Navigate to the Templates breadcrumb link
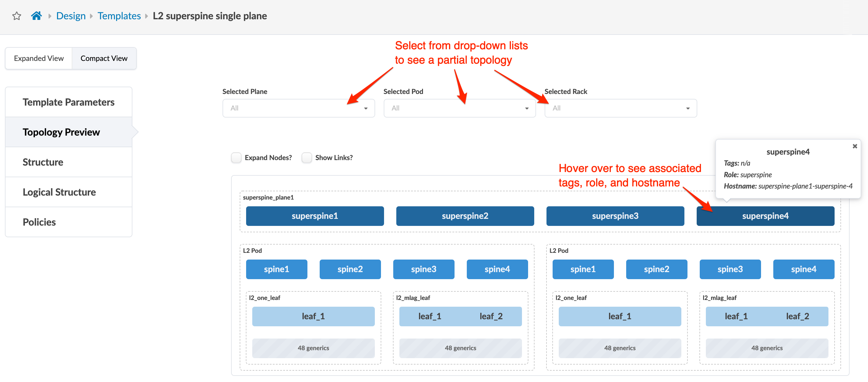Viewport: 868px width, 382px height. [119, 16]
